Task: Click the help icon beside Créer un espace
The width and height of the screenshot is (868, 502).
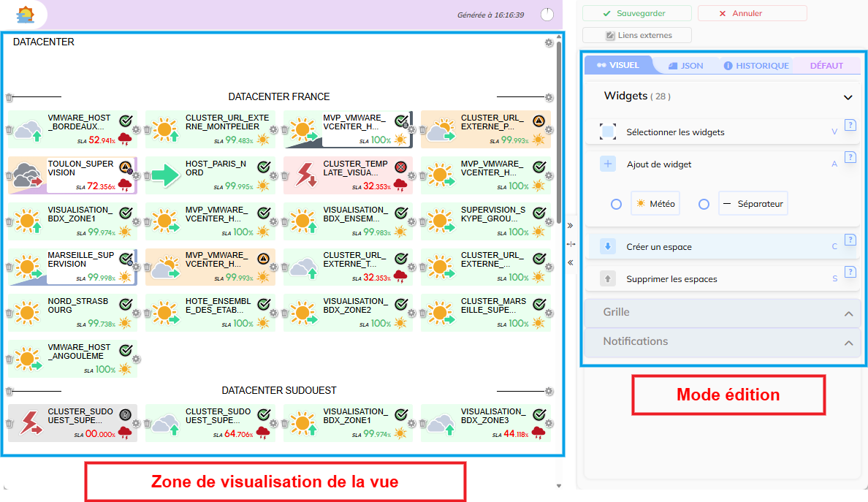Action: point(850,240)
